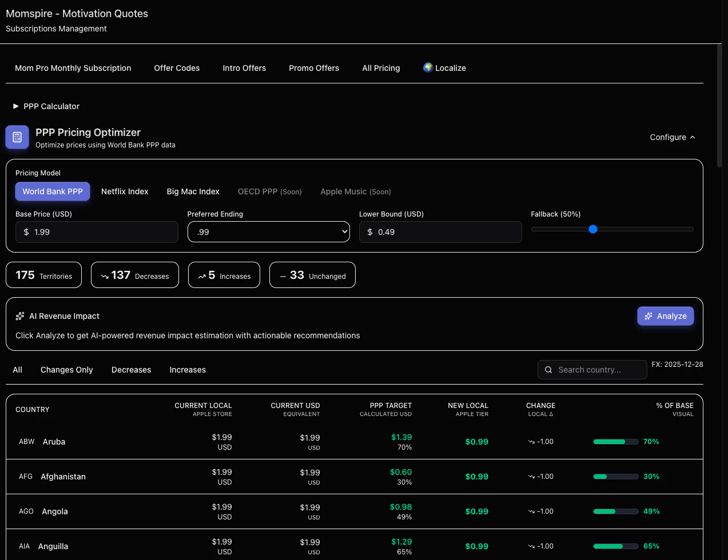Viewport: 728px width, 560px height.
Task: Select the Decreases filter below AI Revenue Impact
Action: pyautogui.click(x=131, y=370)
